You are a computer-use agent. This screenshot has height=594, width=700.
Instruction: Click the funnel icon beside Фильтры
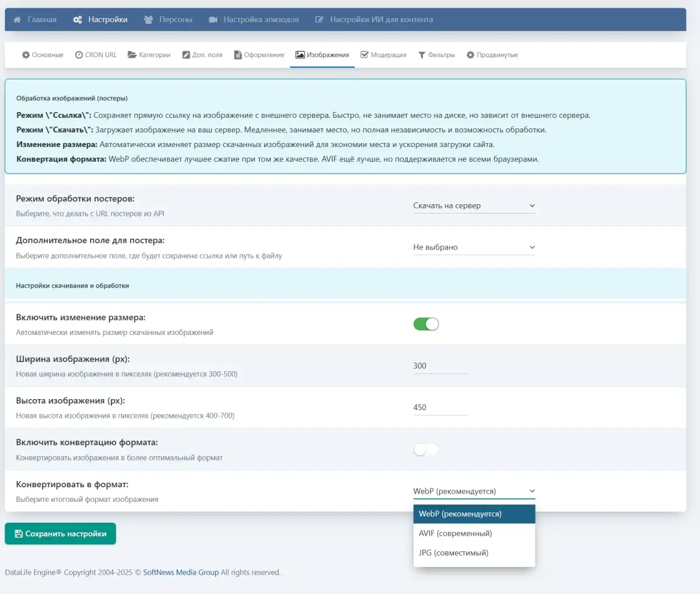click(422, 55)
